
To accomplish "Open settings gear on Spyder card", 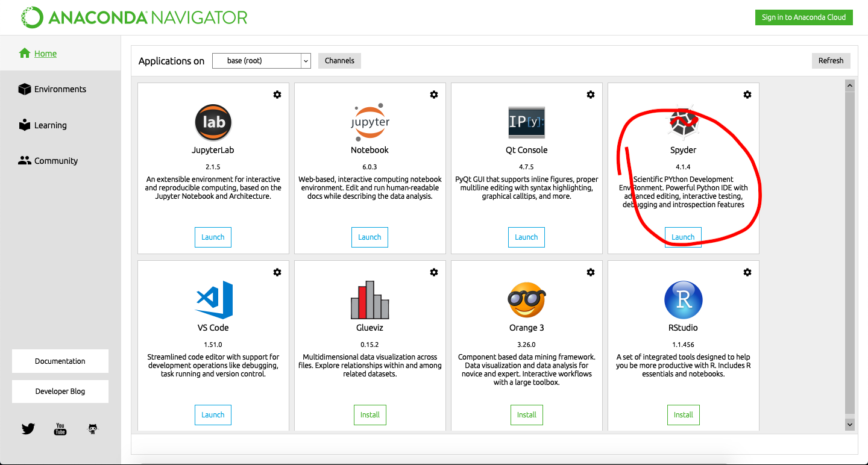I will click(747, 95).
